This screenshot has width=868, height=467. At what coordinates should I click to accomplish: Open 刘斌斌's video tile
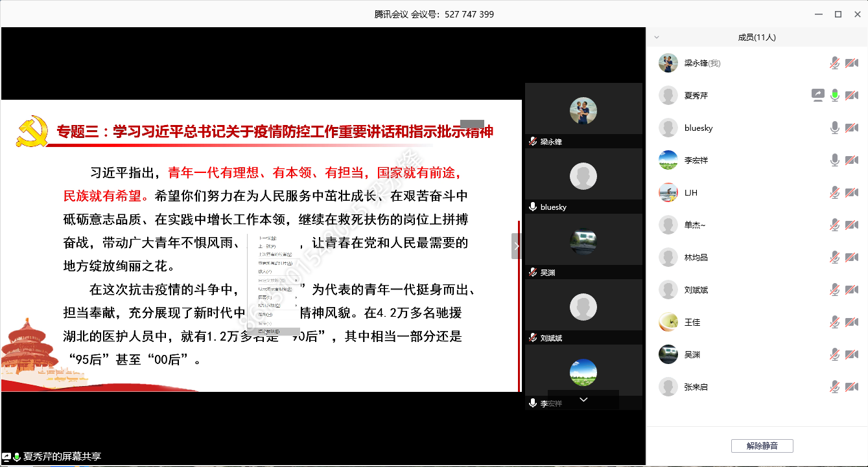(583, 312)
